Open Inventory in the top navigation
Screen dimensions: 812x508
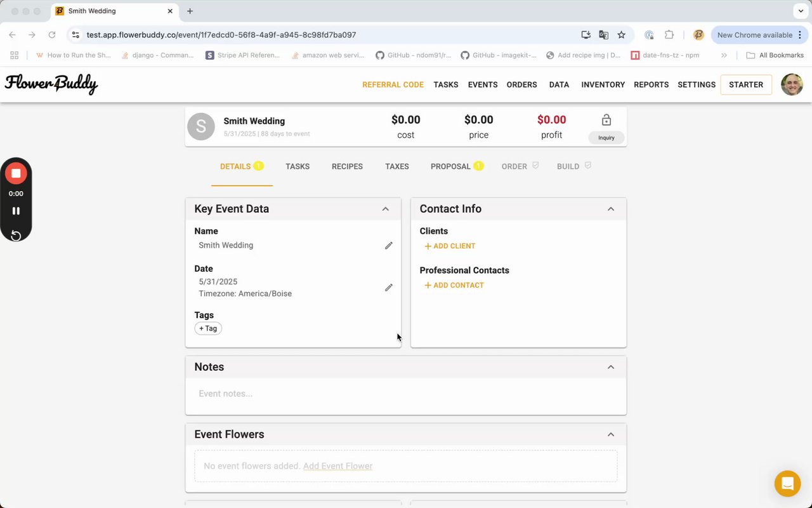(603, 84)
